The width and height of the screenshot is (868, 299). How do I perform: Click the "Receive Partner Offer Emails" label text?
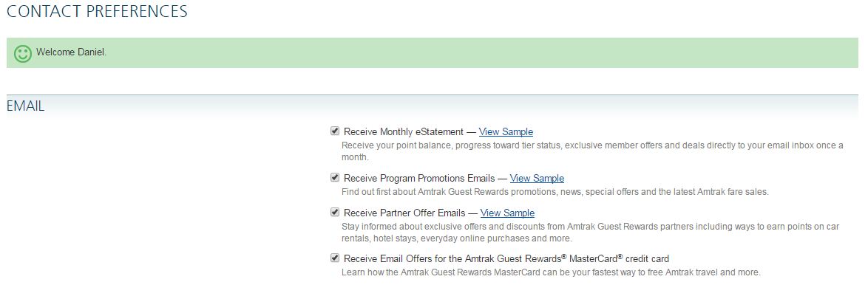click(x=404, y=213)
